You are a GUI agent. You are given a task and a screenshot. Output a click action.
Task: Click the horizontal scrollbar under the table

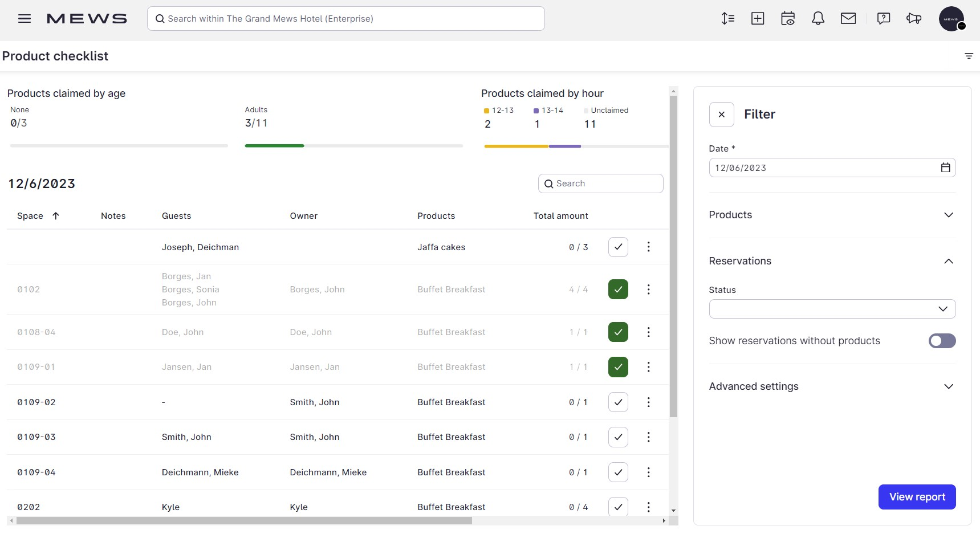pos(244,520)
